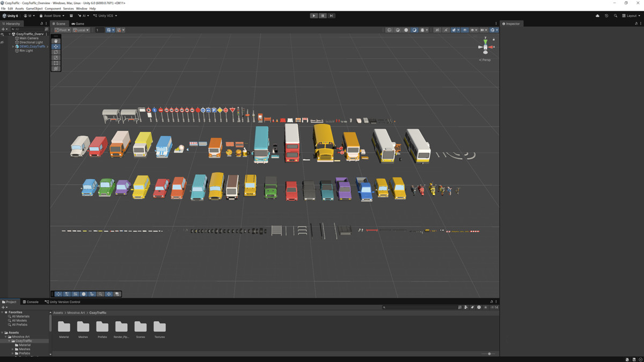Click Search by Label icon in Project
Screen dimensions: 644x362
point(472,307)
